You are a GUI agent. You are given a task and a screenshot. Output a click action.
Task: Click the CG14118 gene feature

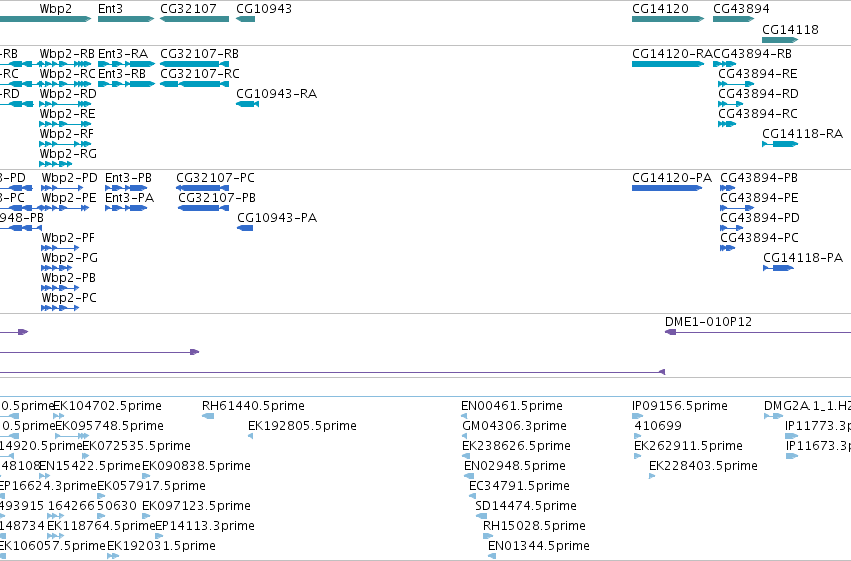point(780,40)
